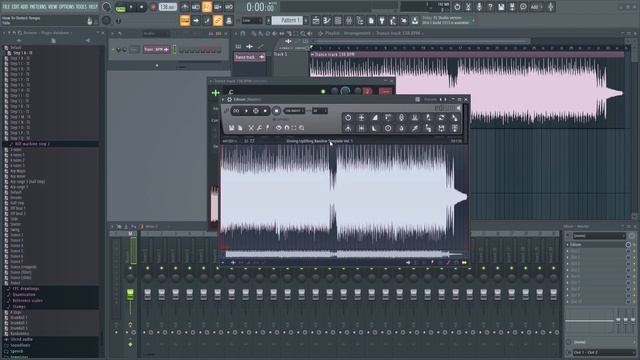Open the Edison record mode dropdown next to record button

click(294, 111)
